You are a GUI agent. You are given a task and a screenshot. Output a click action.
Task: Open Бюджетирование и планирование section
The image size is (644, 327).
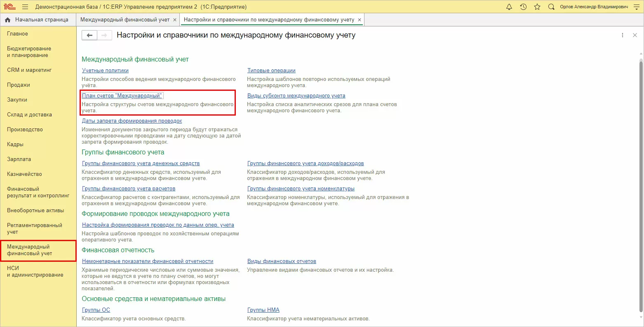(29, 52)
